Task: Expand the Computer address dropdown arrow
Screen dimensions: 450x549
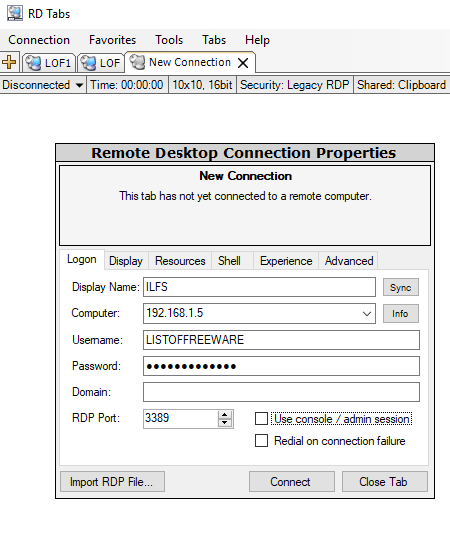Action: coord(367,313)
